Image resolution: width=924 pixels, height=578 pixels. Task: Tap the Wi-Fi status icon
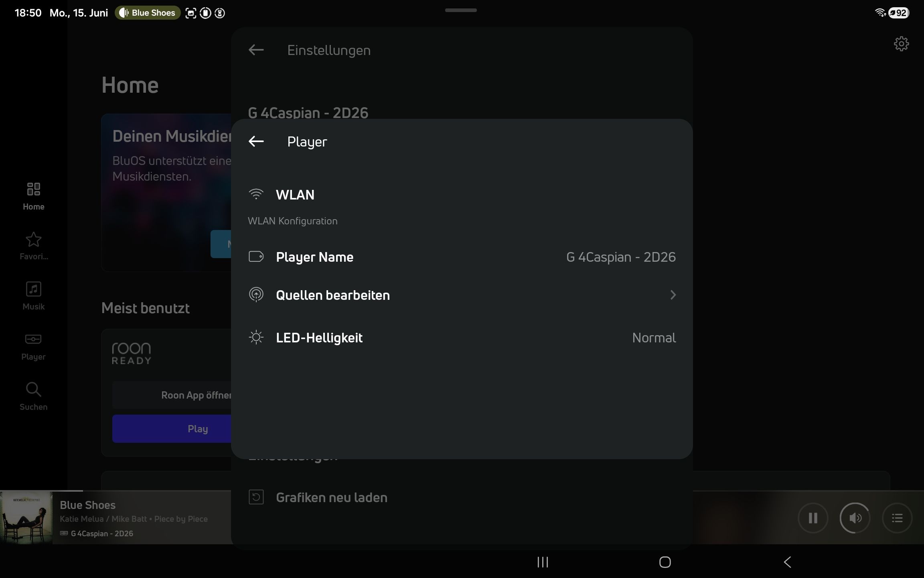[x=880, y=13]
